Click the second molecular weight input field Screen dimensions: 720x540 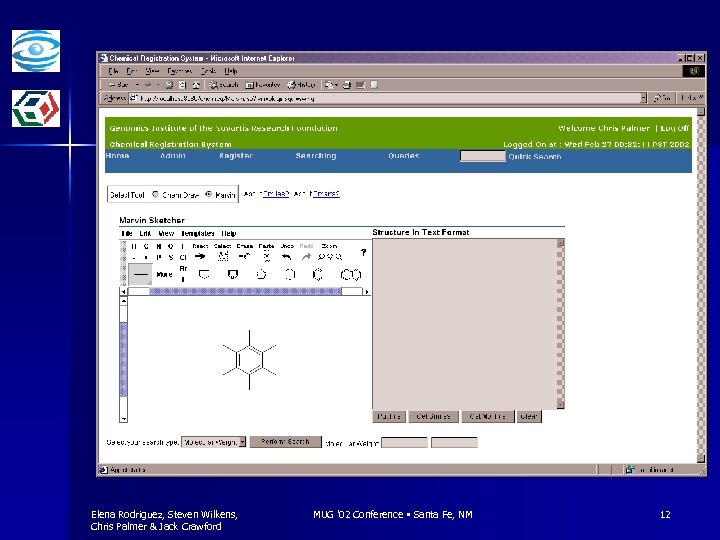(454, 443)
